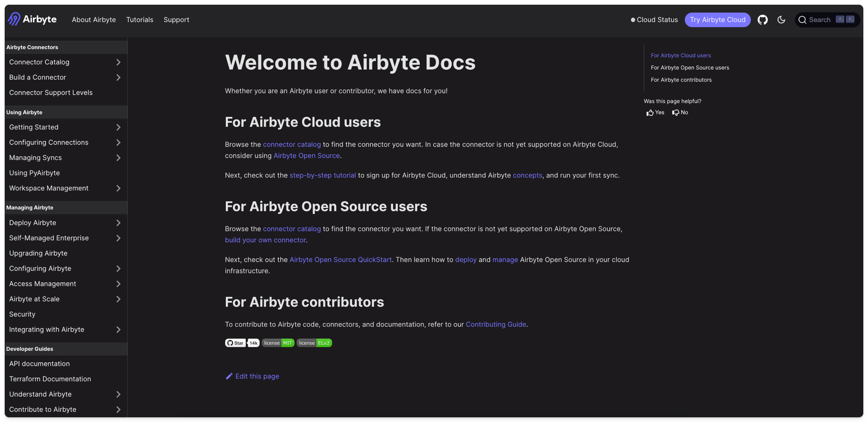The height and width of the screenshot is (422, 868).
Task: Open Support in top navigation
Action: (176, 20)
